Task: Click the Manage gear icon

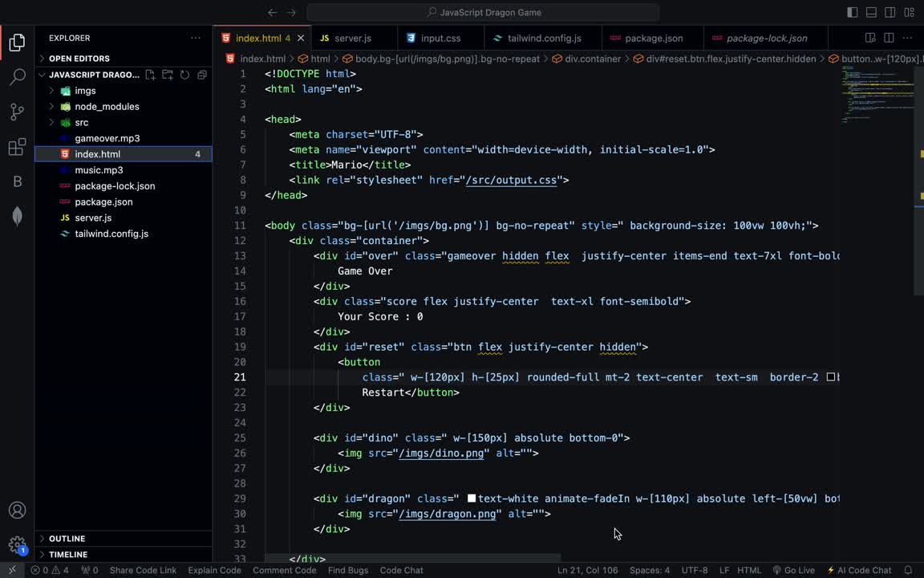Action: point(17,545)
